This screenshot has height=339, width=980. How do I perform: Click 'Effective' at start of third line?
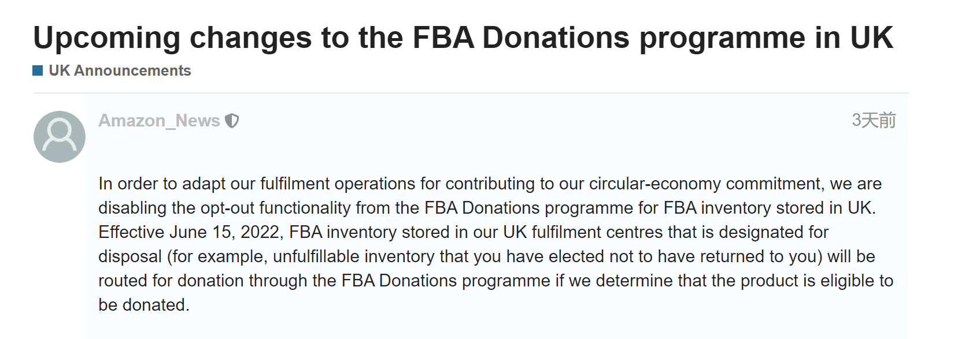(131, 232)
